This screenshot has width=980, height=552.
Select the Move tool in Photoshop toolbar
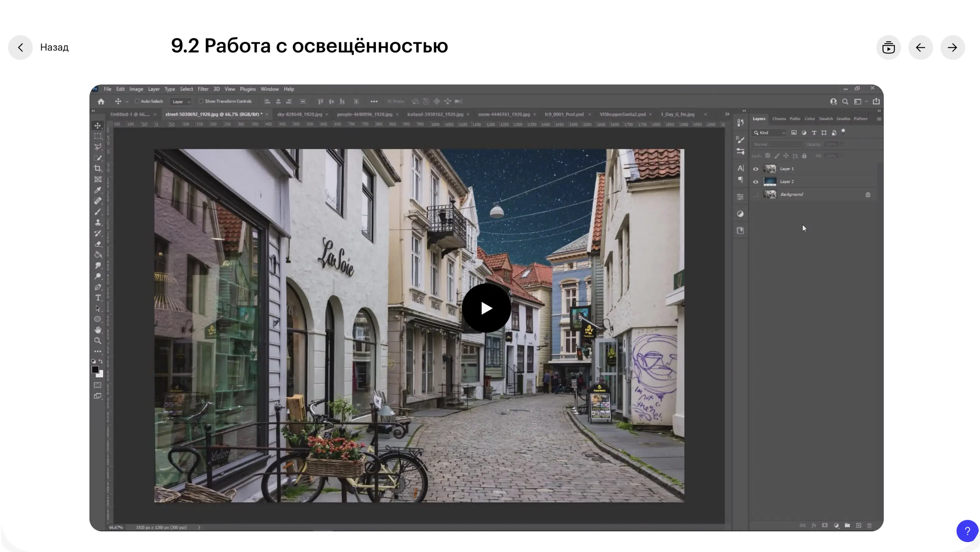coord(98,126)
